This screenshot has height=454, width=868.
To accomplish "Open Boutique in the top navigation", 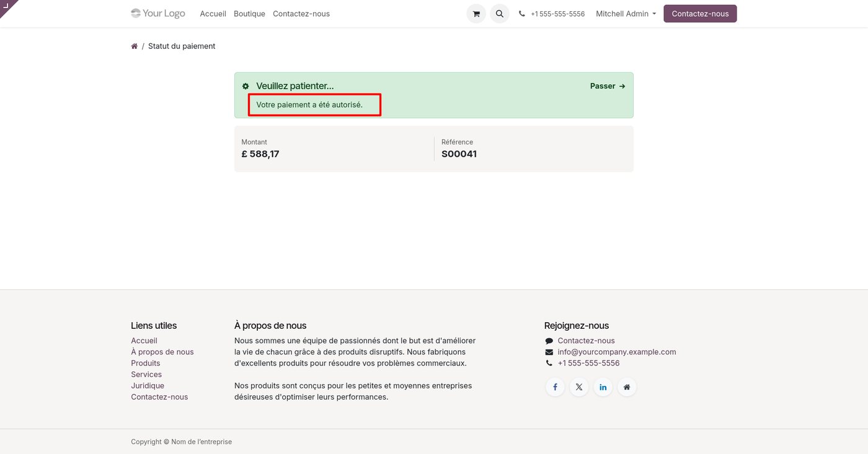I will coord(249,14).
